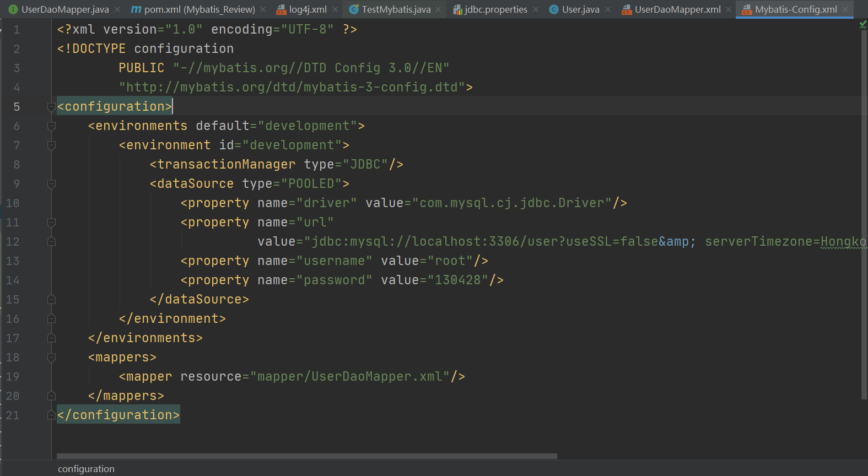Switch to the UserDaoMapper.xml tab
Image resolution: width=868 pixels, height=476 pixels.
tap(678, 9)
